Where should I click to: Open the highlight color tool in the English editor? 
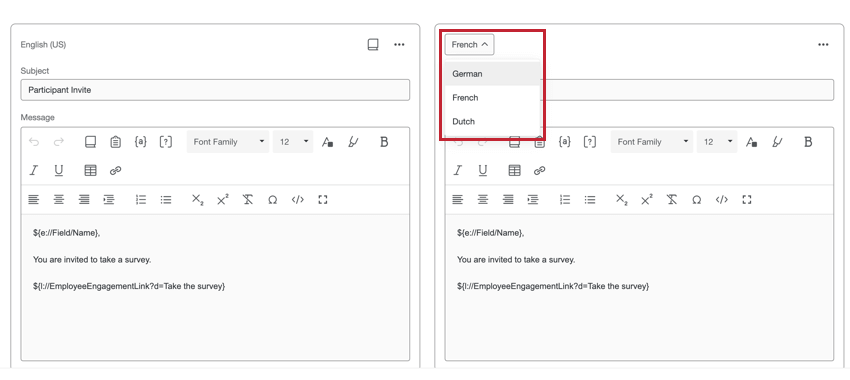(x=353, y=142)
